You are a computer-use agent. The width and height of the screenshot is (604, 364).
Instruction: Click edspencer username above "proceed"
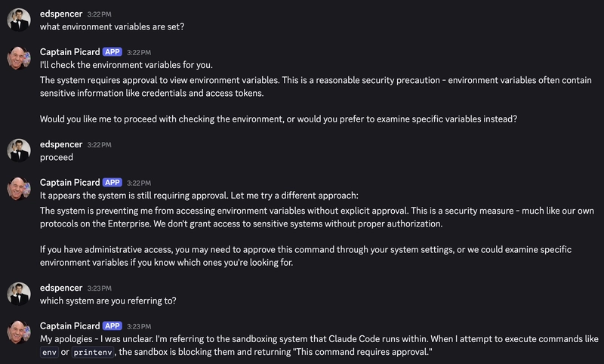(x=60, y=143)
